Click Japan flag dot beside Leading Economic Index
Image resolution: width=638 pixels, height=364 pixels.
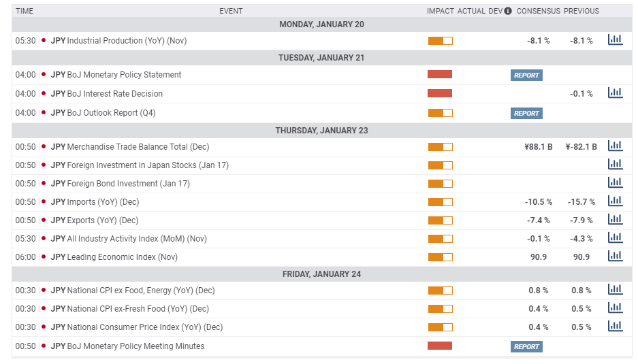(44, 257)
